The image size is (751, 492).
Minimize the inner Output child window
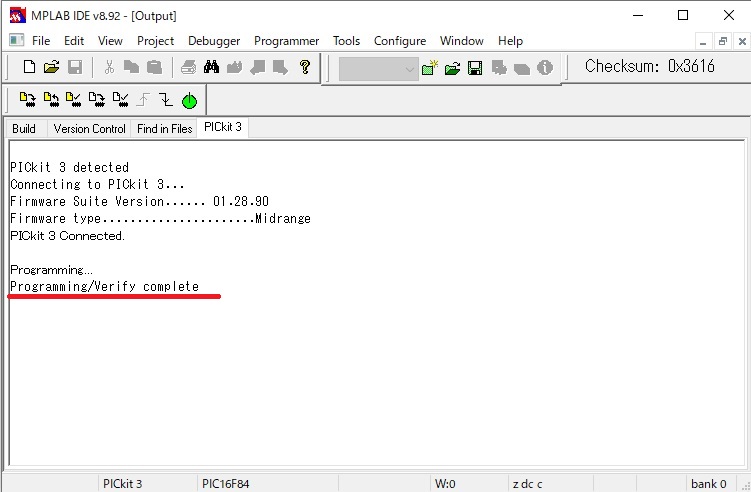(703, 41)
